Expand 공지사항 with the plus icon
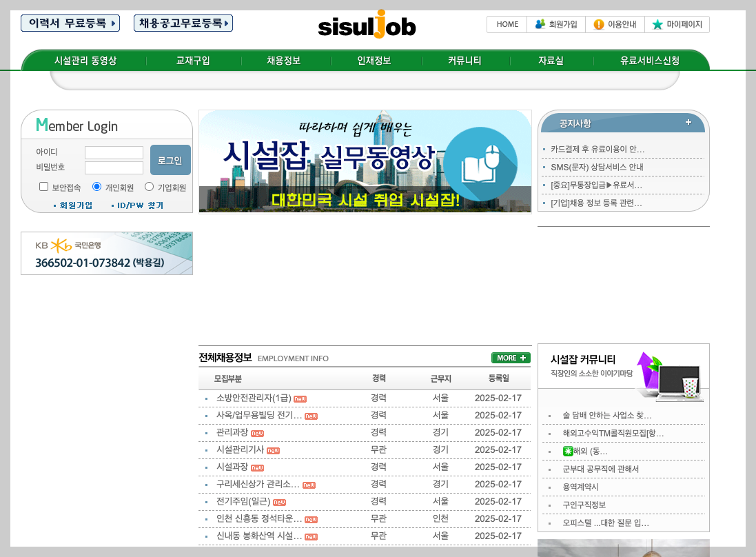This screenshot has width=756, height=557. click(x=688, y=122)
